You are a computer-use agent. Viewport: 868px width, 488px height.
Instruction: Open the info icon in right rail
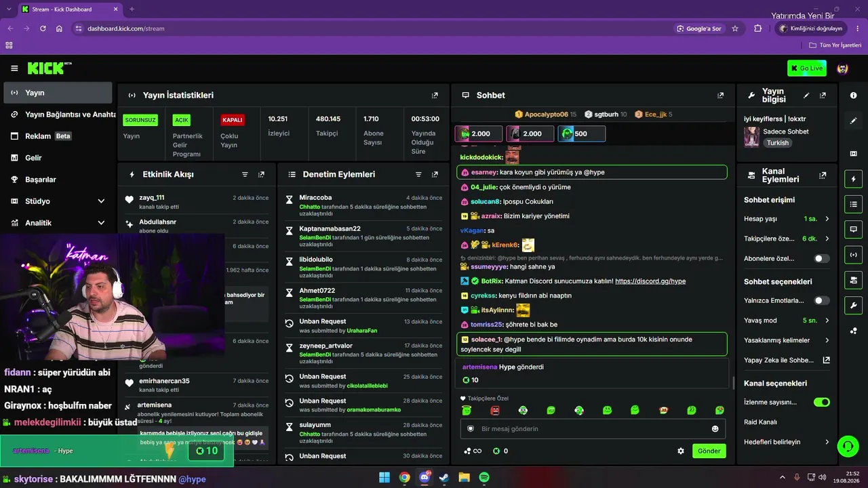point(853,96)
